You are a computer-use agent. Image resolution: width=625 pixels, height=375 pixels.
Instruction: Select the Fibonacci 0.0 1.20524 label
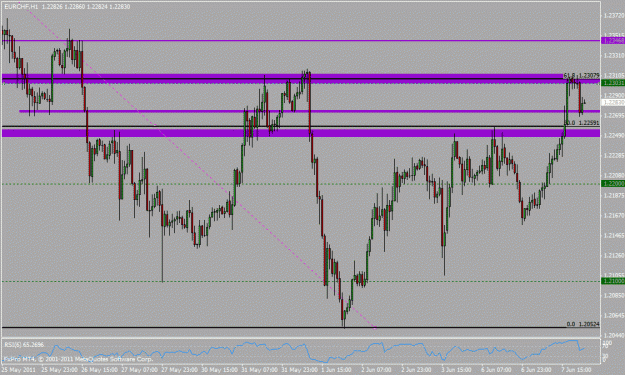(583, 324)
